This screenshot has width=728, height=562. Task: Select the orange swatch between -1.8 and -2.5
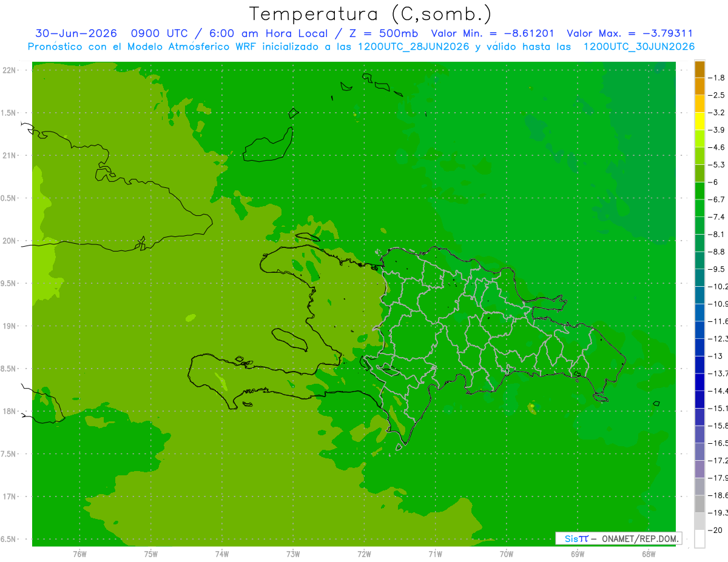(699, 87)
